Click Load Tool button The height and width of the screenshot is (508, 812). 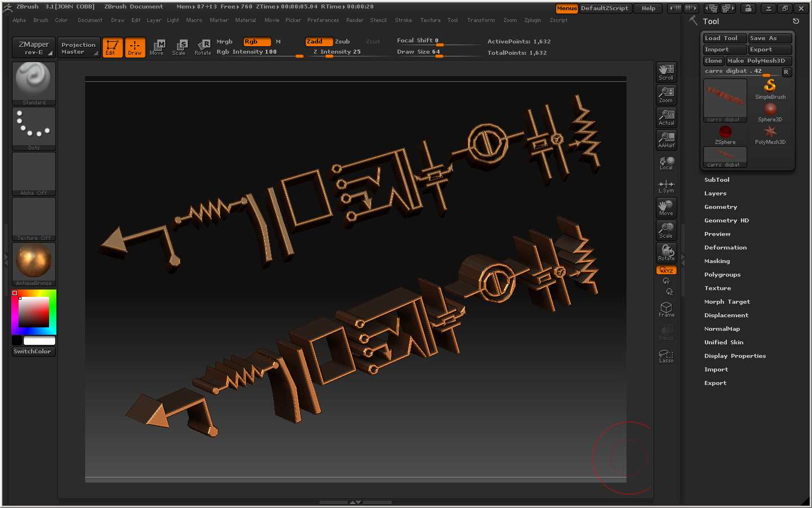point(725,38)
